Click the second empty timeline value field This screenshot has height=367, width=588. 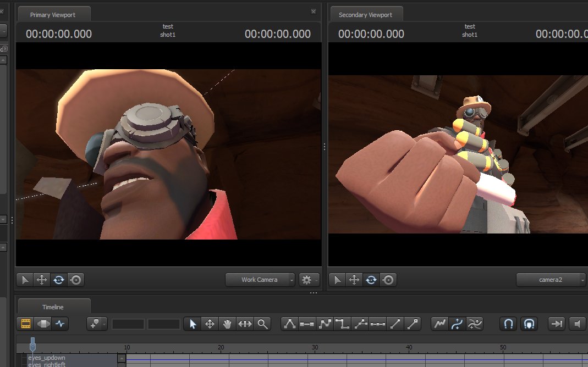pos(163,324)
